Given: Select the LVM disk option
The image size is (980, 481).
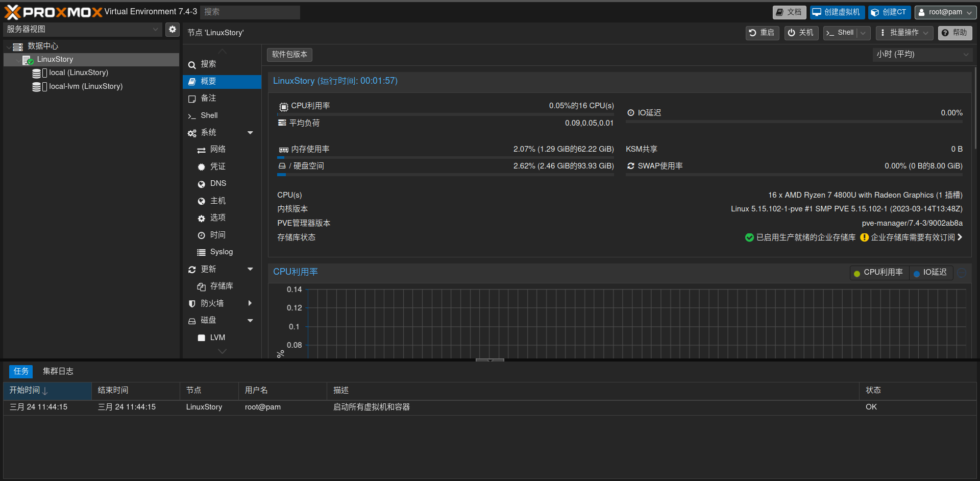Looking at the screenshot, I should 217,337.
